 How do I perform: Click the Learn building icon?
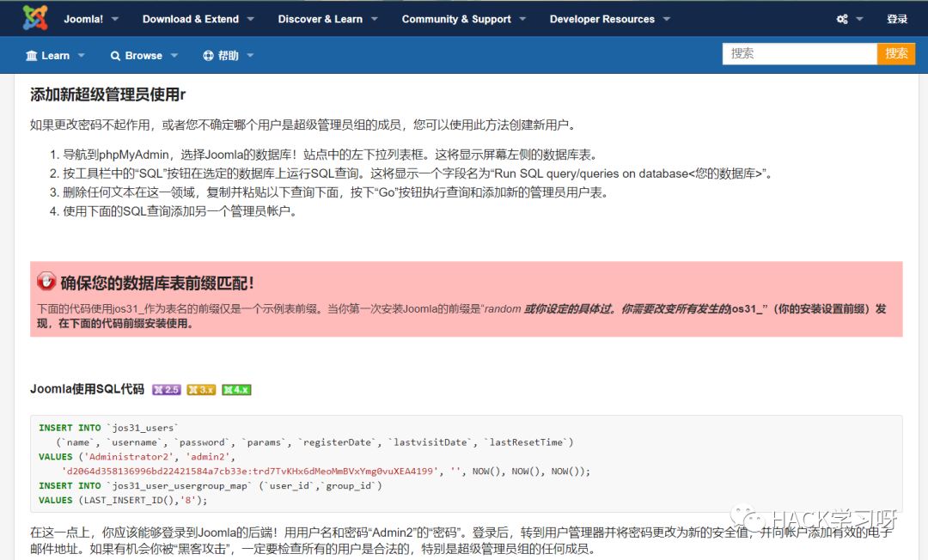pos(32,56)
